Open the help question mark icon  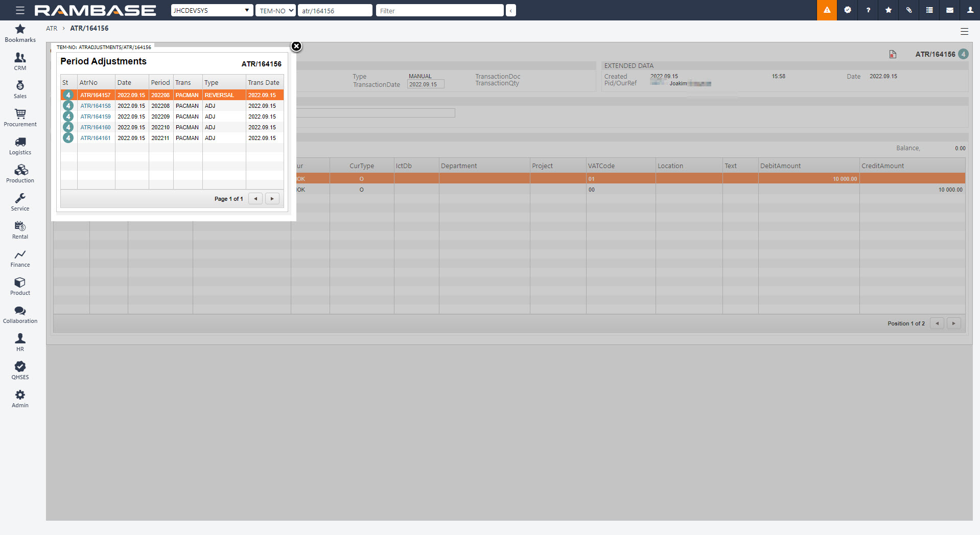coord(868,10)
